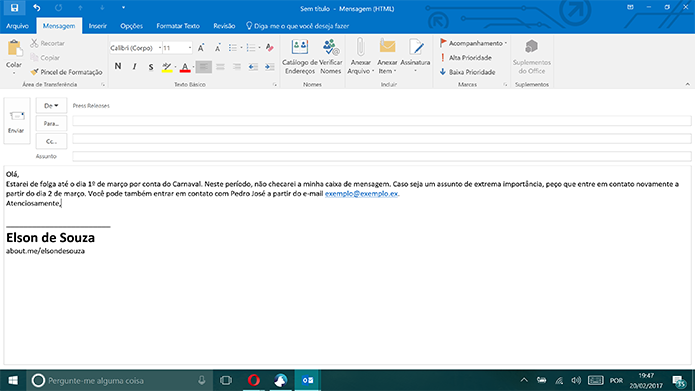Increase paragraph indent
Screen dimensions: 695x391
click(269, 67)
